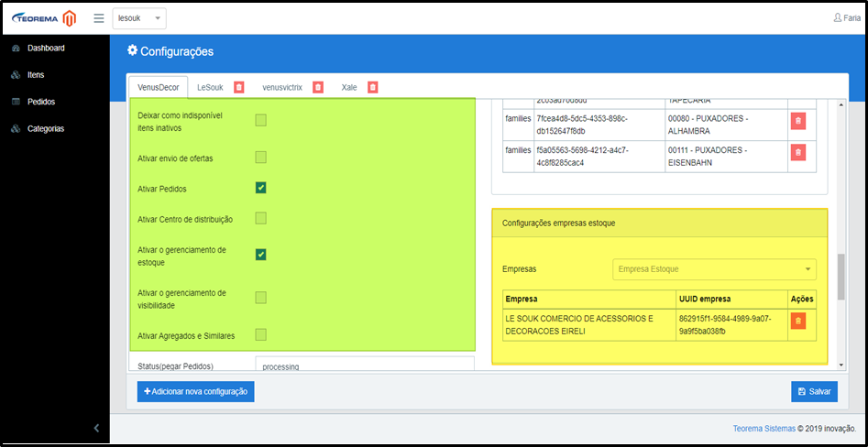Click the Pedidos sidebar icon
Image resolution: width=868 pixels, height=447 pixels.
pyautogui.click(x=16, y=102)
